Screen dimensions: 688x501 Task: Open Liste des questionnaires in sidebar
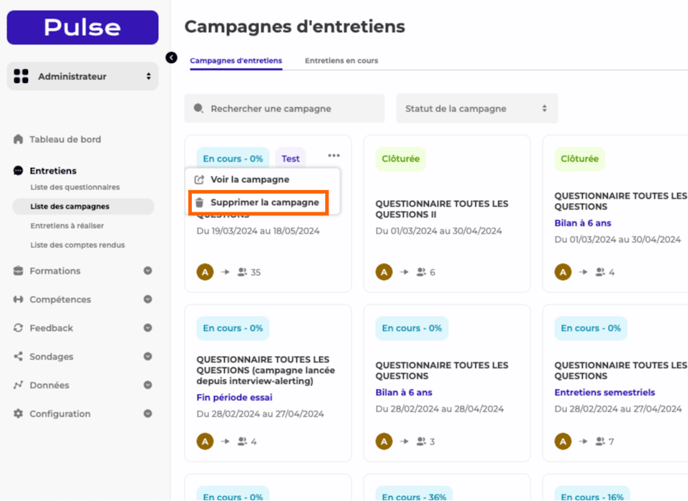[x=75, y=187]
